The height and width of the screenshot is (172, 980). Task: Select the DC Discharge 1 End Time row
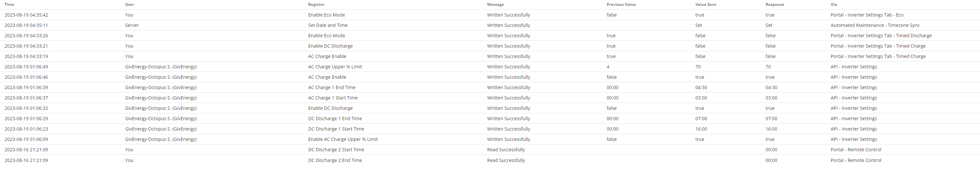click(x=490, y=119)
